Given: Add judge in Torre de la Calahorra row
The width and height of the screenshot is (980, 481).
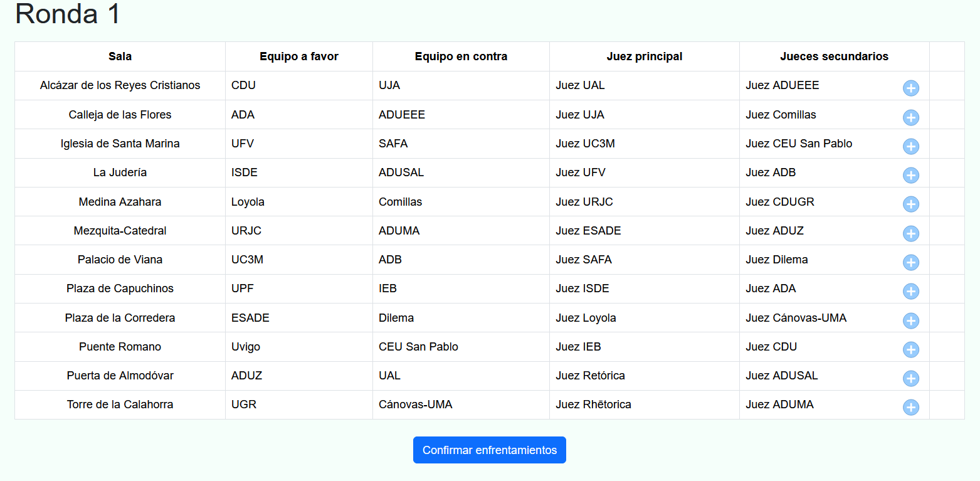Looking at the screenshot, I should tap(910, 407).
